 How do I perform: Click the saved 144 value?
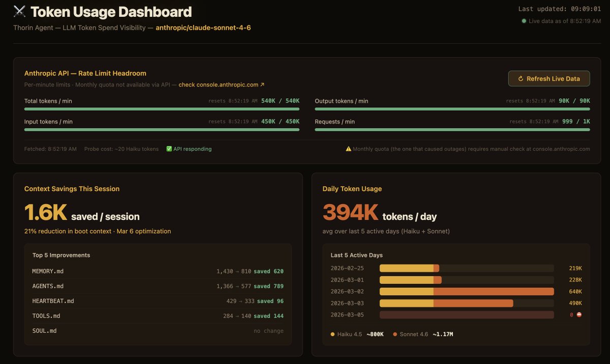tap(268, 316)
